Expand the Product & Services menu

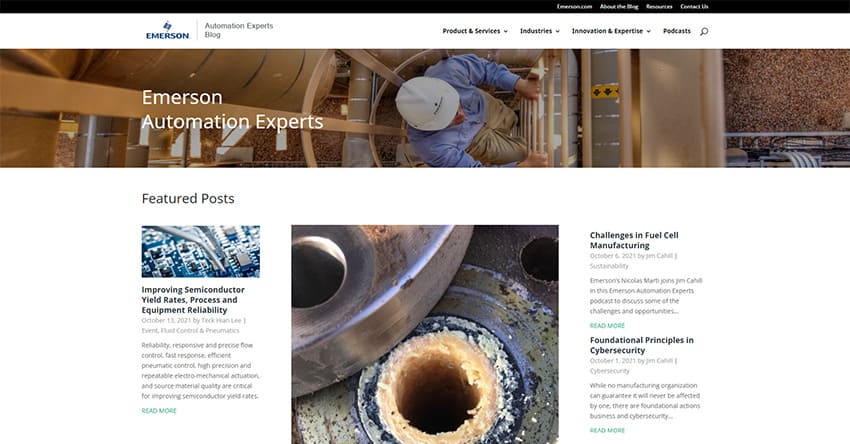[x=475, y=31]
